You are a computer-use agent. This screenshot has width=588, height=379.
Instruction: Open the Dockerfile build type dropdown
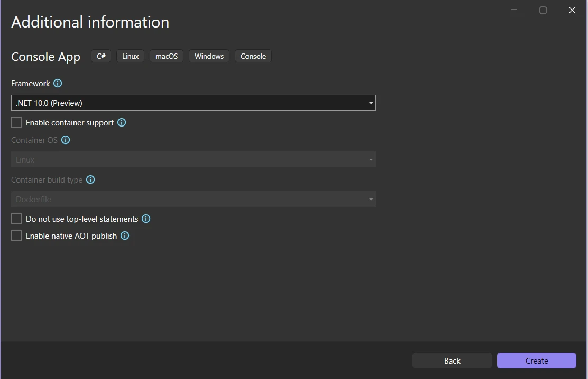[193, 200]
